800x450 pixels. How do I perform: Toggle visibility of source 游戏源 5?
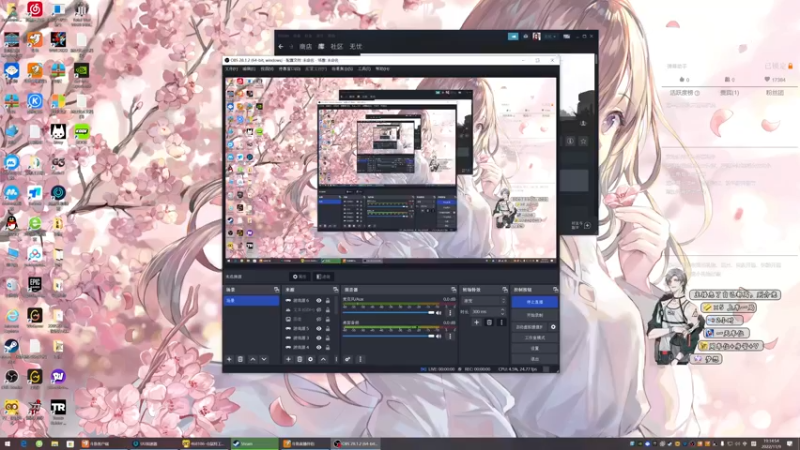point(319,329)
